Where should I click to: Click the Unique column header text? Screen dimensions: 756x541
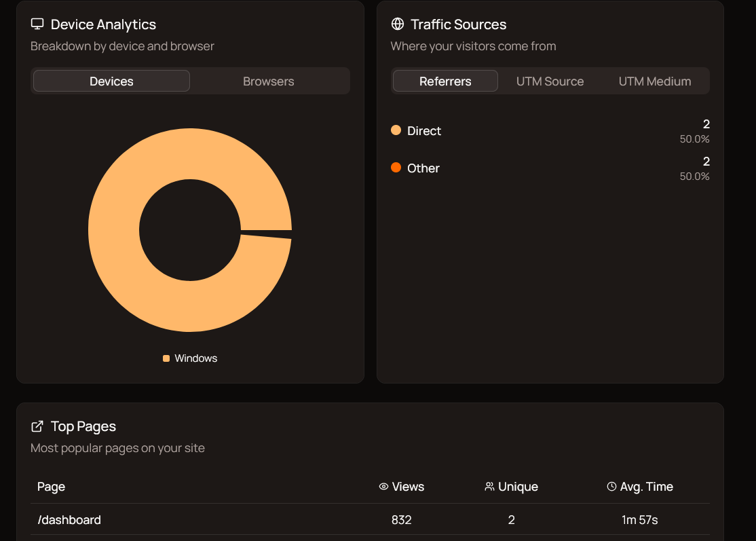pos(518,487)
